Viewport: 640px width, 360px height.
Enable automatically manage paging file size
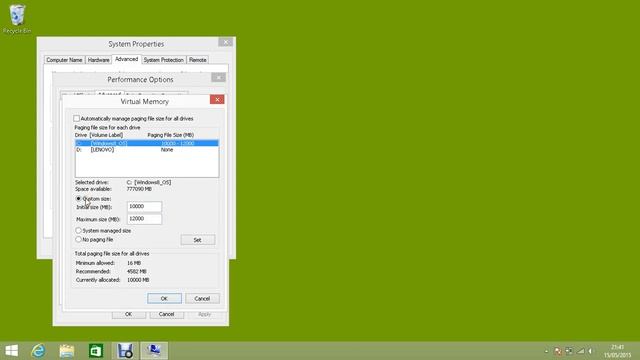(x=76, y=118)
